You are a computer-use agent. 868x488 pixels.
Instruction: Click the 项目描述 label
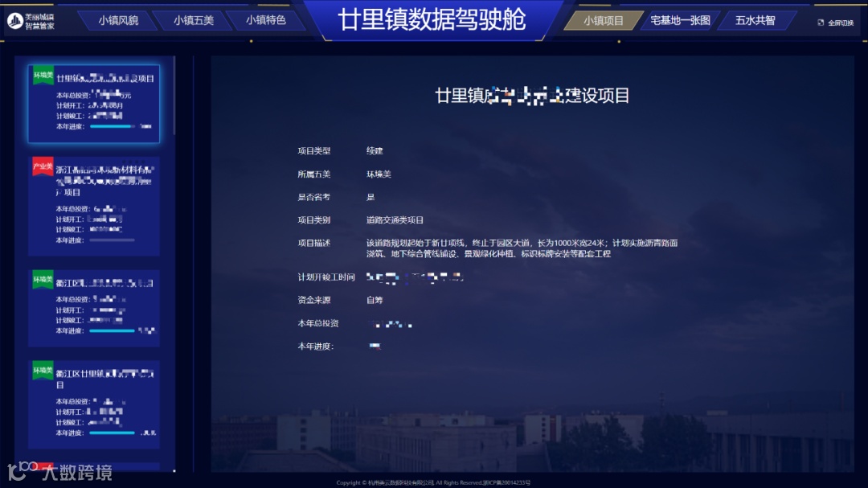314,243
